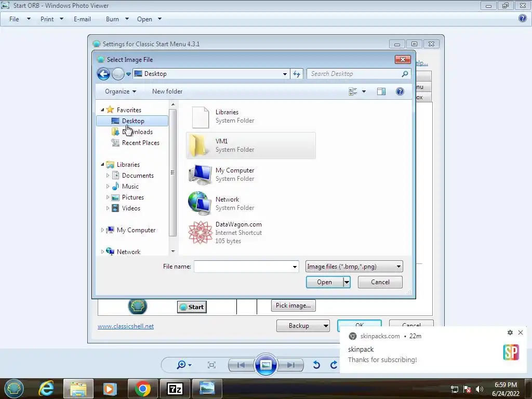Open file dialog help icon
Image resolution: width=532 pixels, height=399 pixels.
pyautogui.click(x=400, y=91)
